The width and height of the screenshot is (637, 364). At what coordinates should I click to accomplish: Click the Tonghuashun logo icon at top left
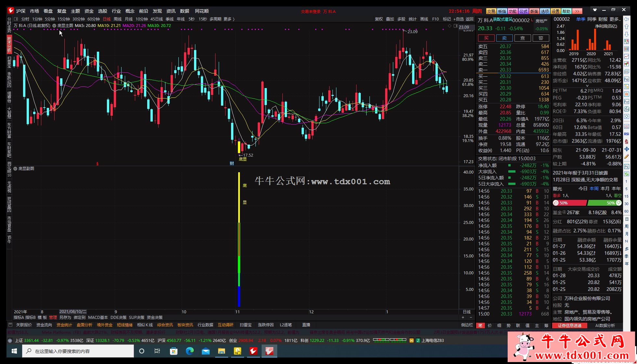point(11,11)
